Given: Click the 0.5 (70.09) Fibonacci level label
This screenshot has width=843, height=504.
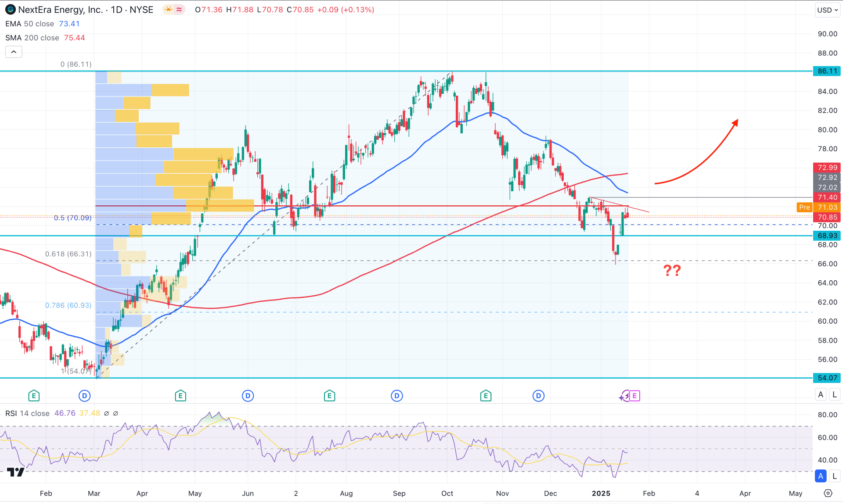Looking at the screenshot, I should tap(72, 218).
